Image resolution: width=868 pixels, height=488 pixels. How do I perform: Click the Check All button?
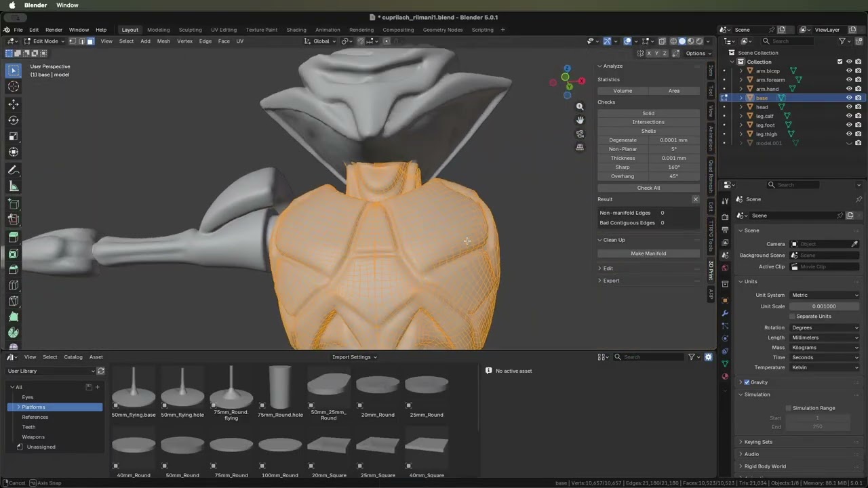click(x=648, y=188)
